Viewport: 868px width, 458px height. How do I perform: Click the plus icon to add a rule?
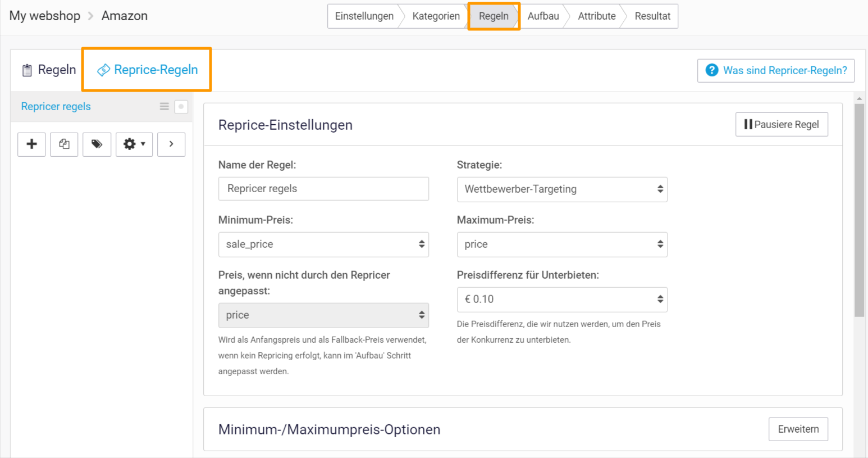point(32,144)
